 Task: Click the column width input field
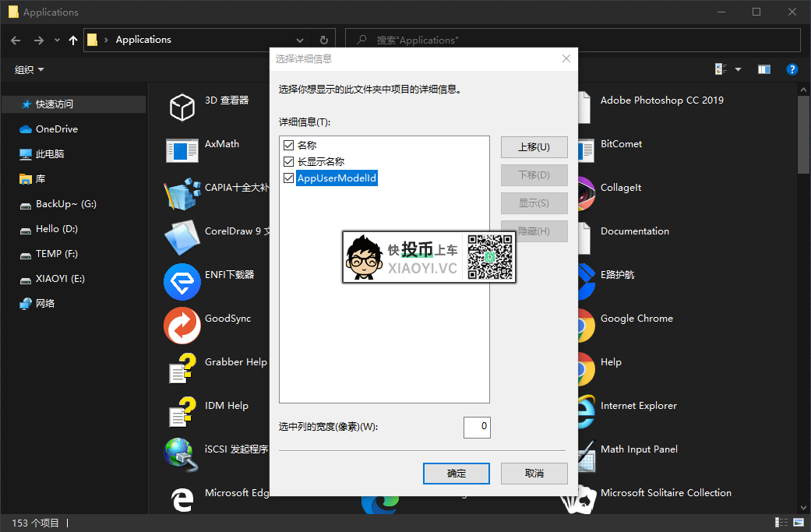tap(477, 427)
